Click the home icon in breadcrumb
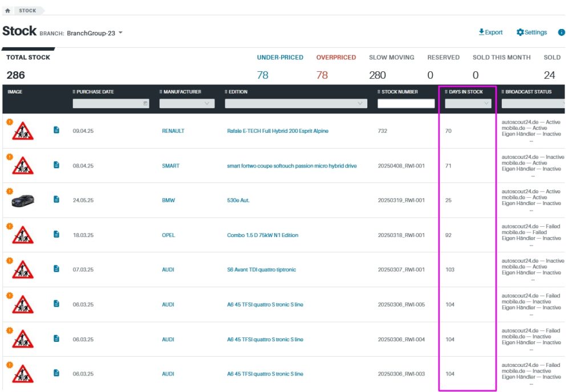584x392 pixels. [x=7, y=11]
